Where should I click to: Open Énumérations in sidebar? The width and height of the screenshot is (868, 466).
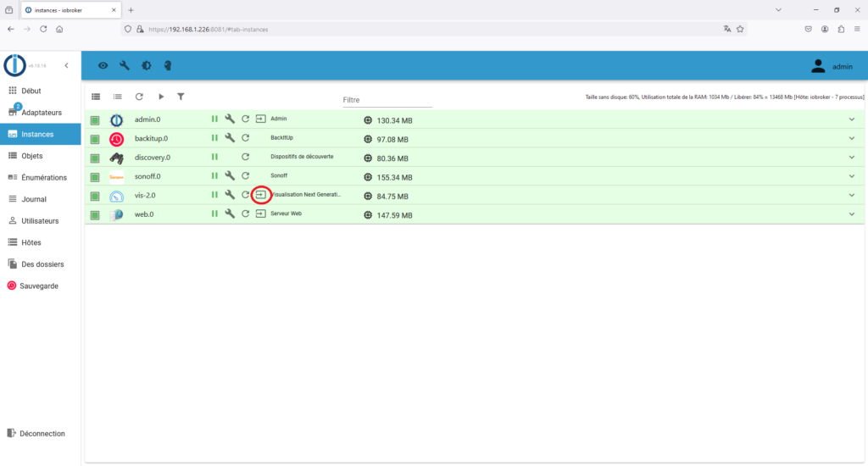tap(41, 178)
